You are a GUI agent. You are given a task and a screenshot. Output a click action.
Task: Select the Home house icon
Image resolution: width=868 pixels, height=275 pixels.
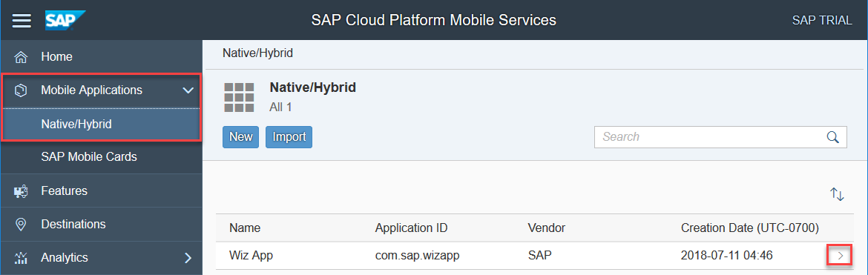pos(21,57)
